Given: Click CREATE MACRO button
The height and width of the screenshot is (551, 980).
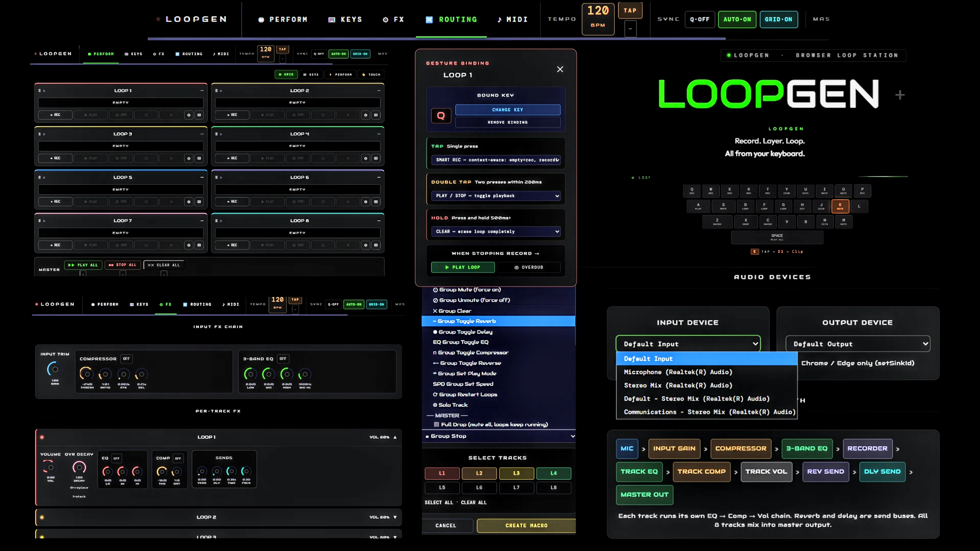Looking at the screenshot, I should [526, 525].
